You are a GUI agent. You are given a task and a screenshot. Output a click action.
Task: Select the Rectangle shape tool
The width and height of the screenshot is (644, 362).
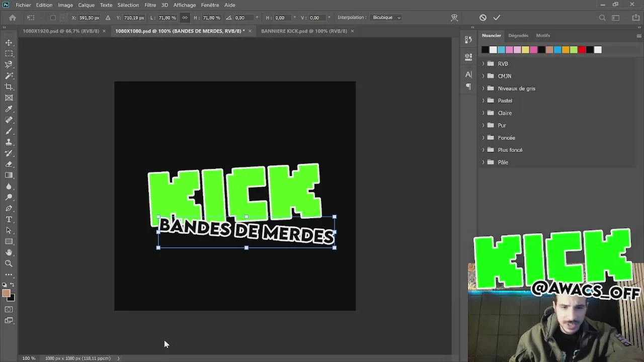(x=9, y=242)
